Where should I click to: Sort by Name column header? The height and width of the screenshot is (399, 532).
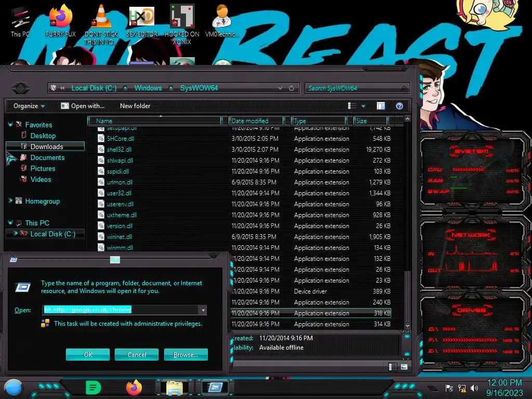154,121
